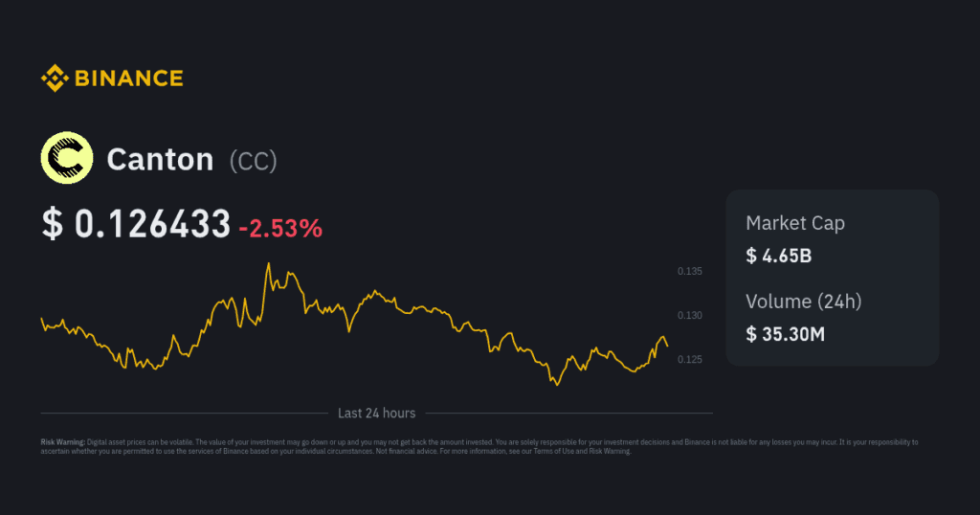Click the BINANCE wordmark text

point(128,78)
